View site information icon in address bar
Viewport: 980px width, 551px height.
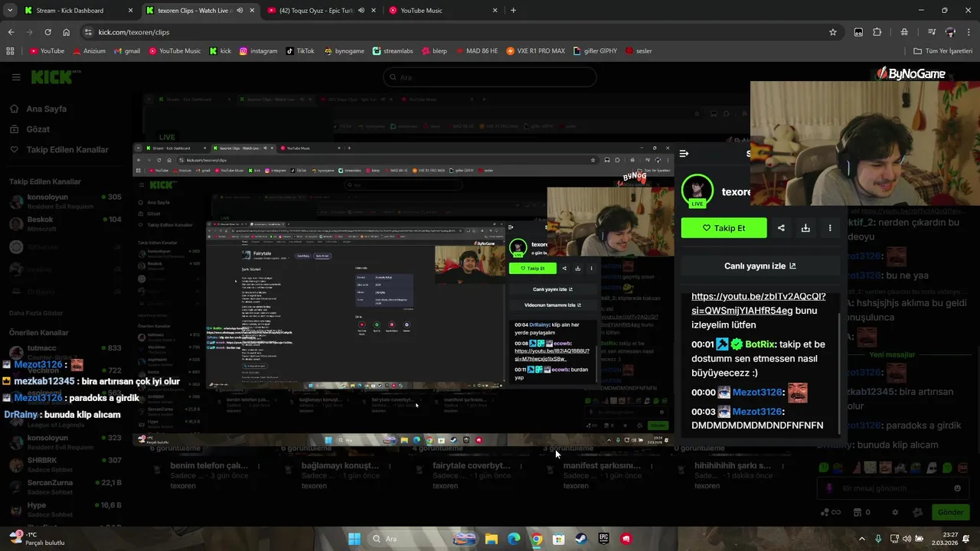[x=89, y=32]
